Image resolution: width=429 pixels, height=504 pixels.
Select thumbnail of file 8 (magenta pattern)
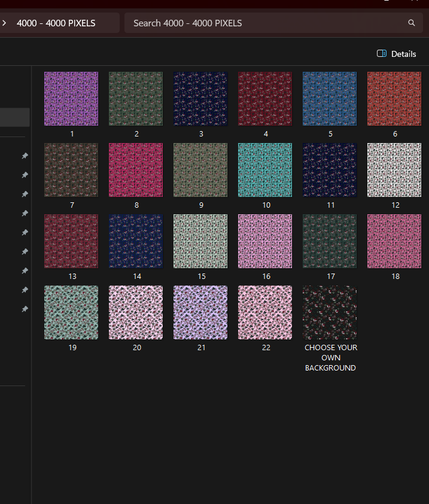coord(136,170)
